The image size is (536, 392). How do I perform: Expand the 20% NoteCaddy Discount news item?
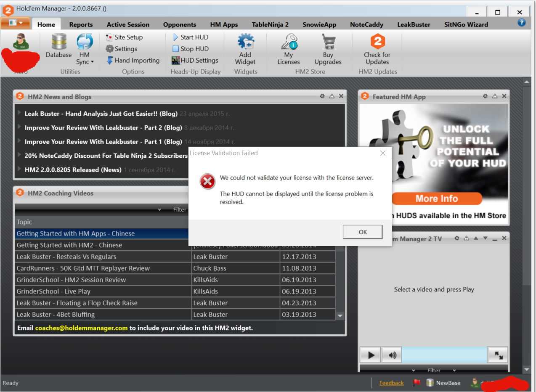pos(19,155)
